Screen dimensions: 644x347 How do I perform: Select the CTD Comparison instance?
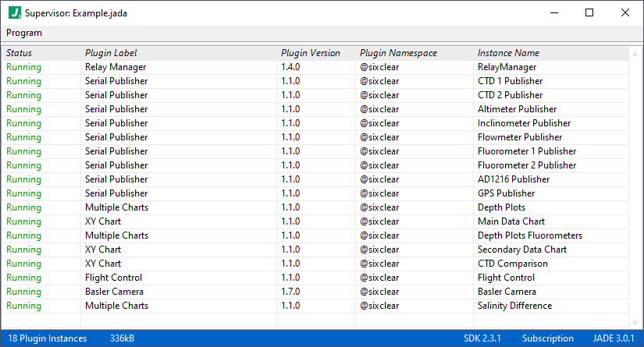pyautogui.click(x=513, y=264)
